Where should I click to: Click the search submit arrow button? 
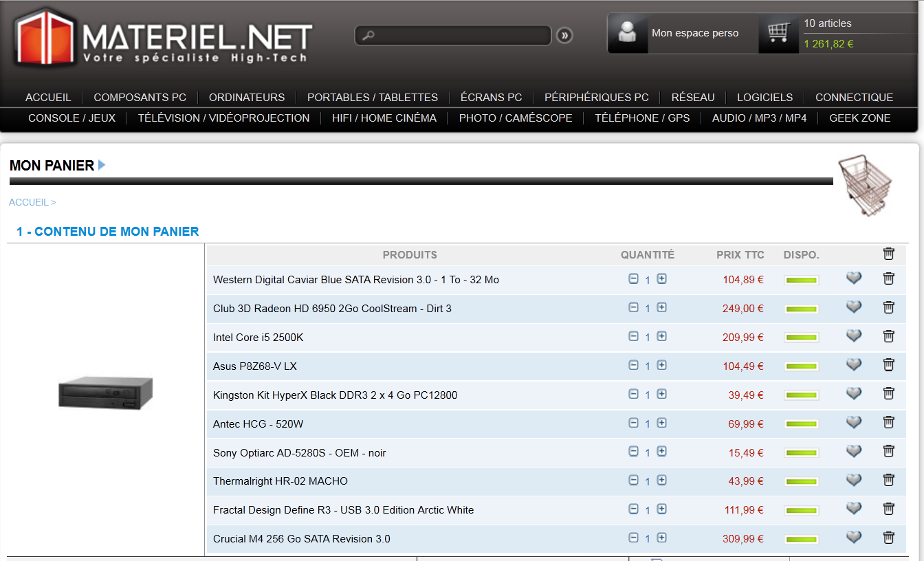click(564, 36)
